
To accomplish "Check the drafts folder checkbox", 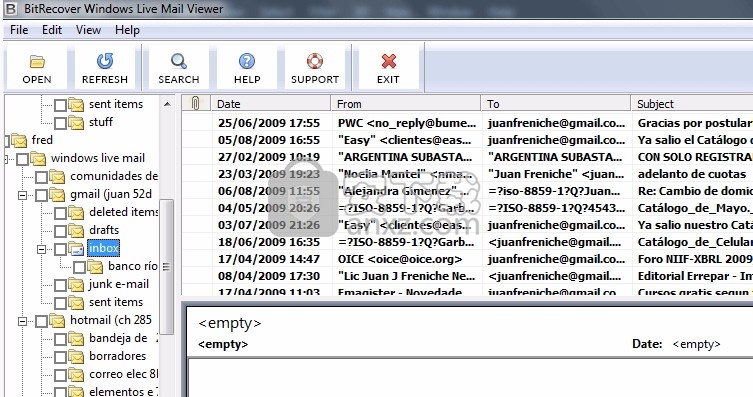I will [x=61, y=231].
